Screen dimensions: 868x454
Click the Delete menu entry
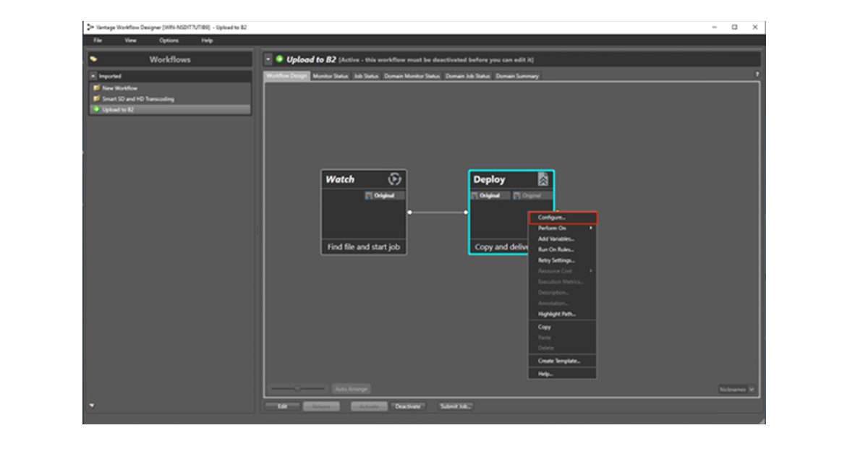click(x=562, y=348)
